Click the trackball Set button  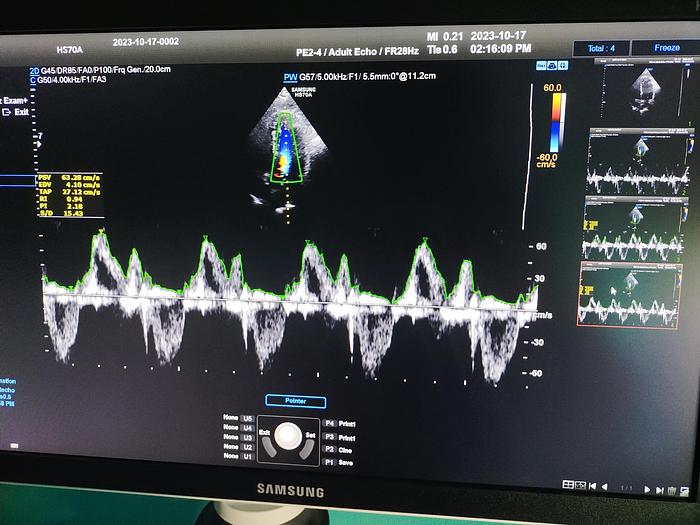310,434
